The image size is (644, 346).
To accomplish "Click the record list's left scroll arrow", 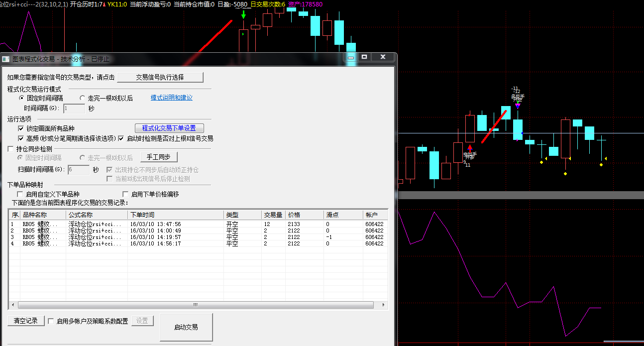I will coord(14,305).
